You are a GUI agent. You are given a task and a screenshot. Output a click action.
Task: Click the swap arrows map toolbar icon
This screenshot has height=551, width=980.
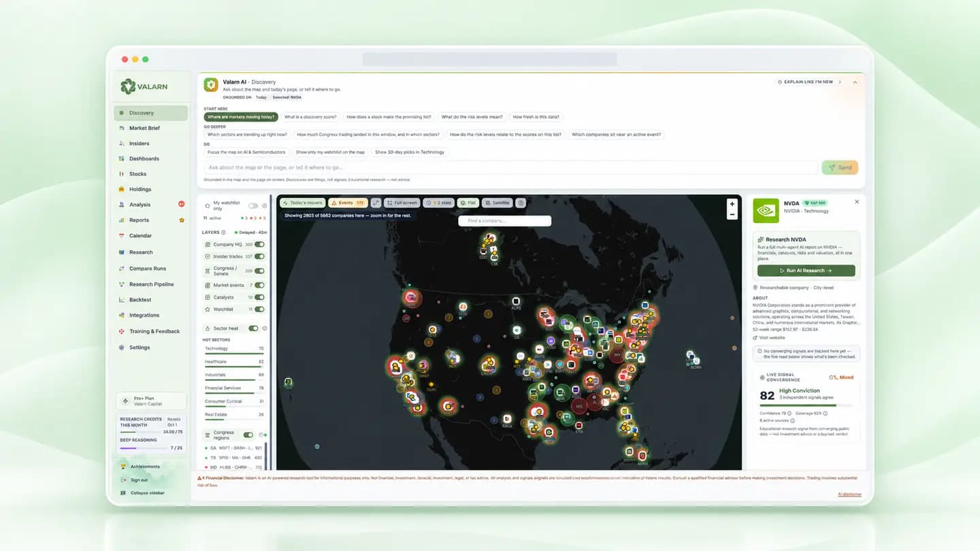click(376, 203)
